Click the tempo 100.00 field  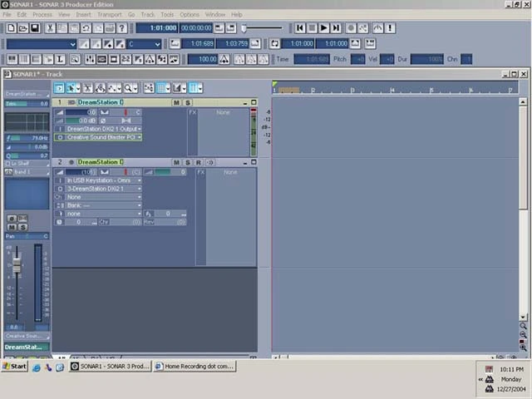(203, 59)
